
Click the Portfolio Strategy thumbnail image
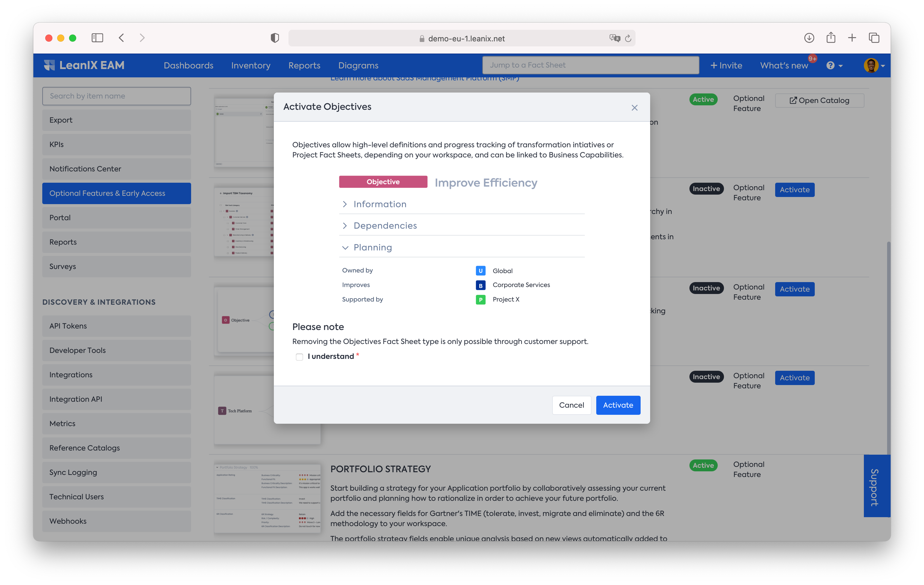pos(267,498)
